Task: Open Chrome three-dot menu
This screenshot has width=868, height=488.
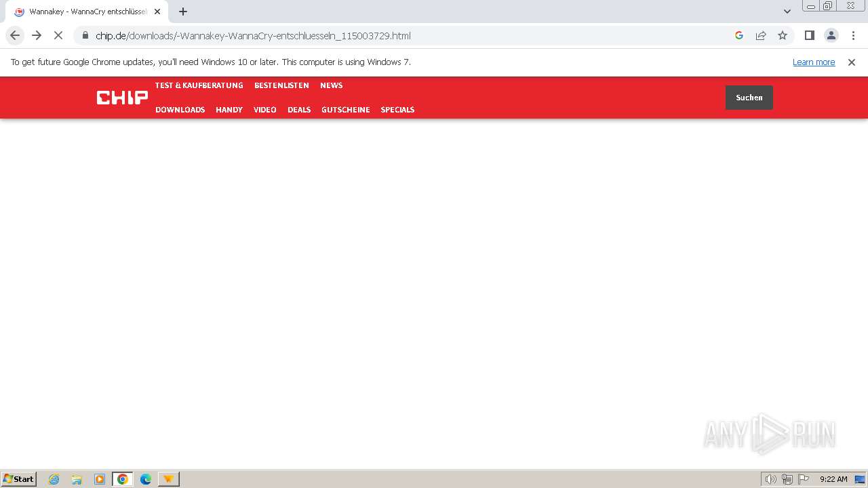Action: [853, 35]
